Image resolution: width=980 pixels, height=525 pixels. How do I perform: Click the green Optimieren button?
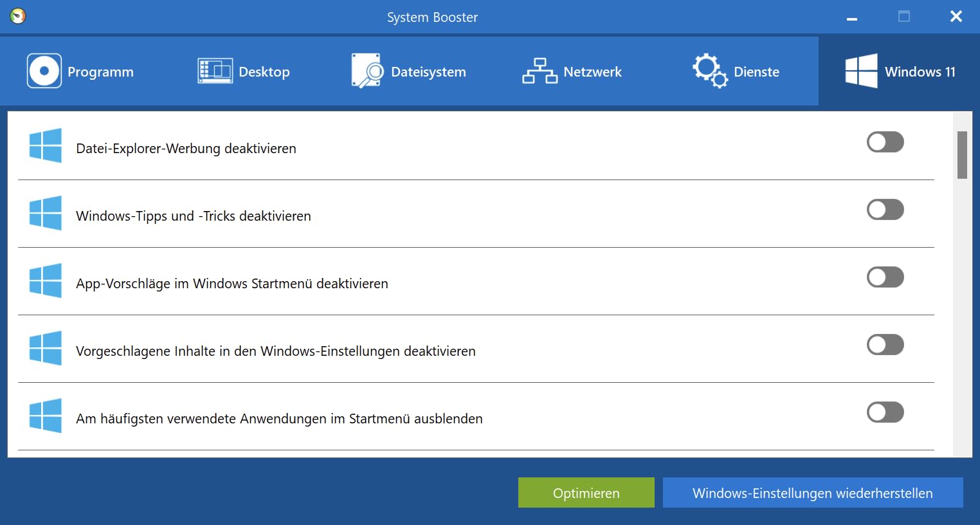click(x=586, y=493)
